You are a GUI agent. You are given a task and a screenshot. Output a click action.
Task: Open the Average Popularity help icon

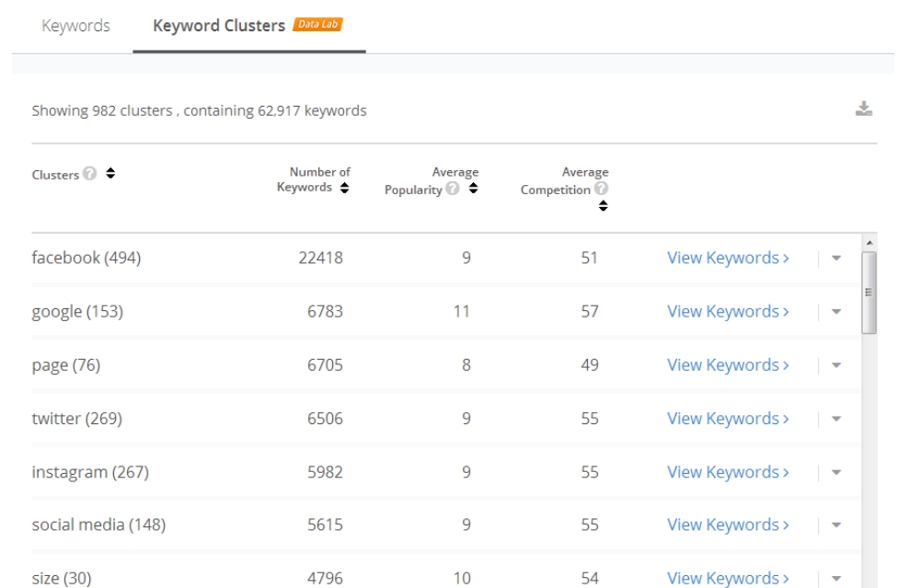click(453, 189)
